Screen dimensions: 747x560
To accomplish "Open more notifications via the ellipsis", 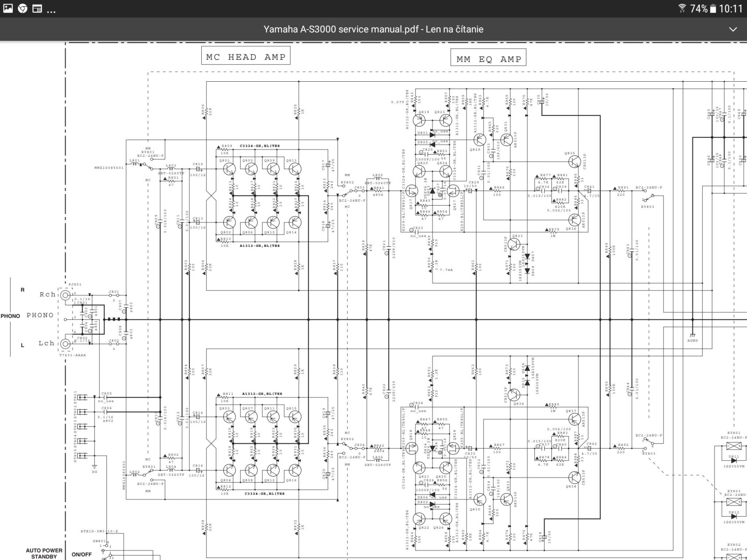I will [51, 11].
